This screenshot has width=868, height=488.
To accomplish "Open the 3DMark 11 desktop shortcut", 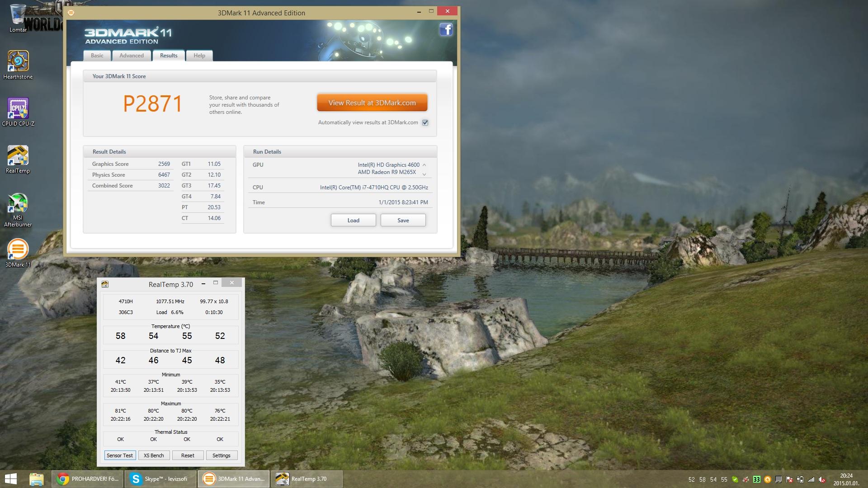I will pos(18,249).
